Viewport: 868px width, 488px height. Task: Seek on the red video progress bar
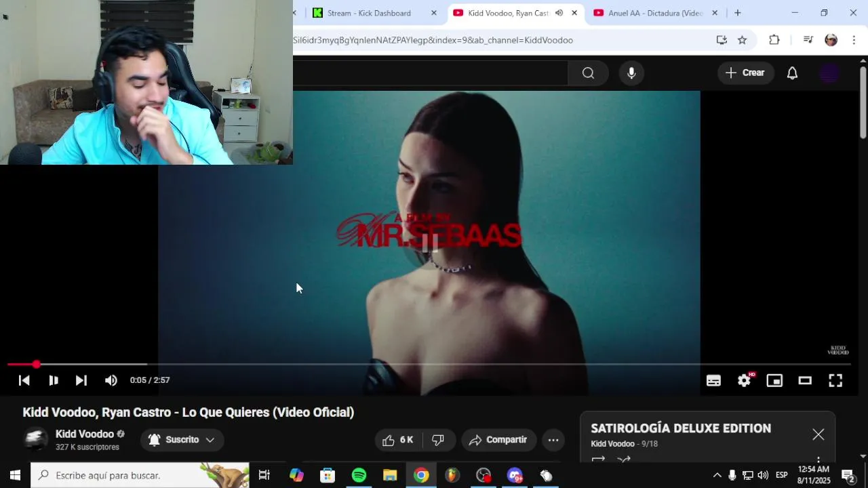click(x=429, y=365)
